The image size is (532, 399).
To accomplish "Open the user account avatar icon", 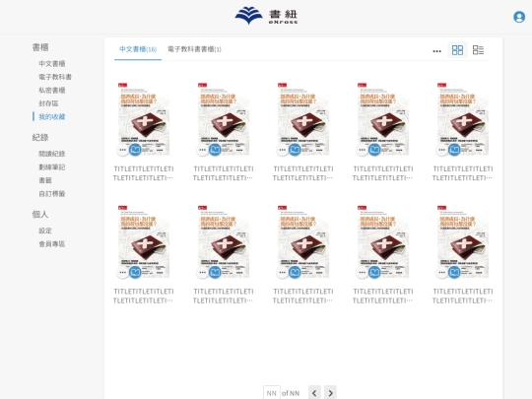I will point(519,17).
